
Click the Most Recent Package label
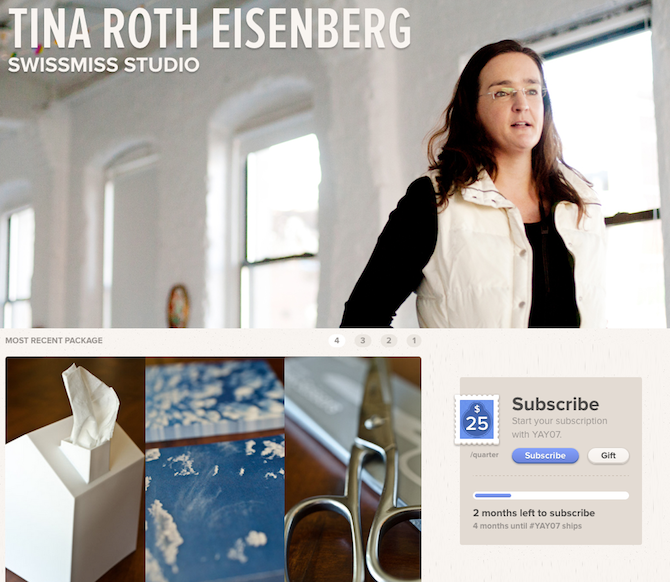click(x=54, y=341)
